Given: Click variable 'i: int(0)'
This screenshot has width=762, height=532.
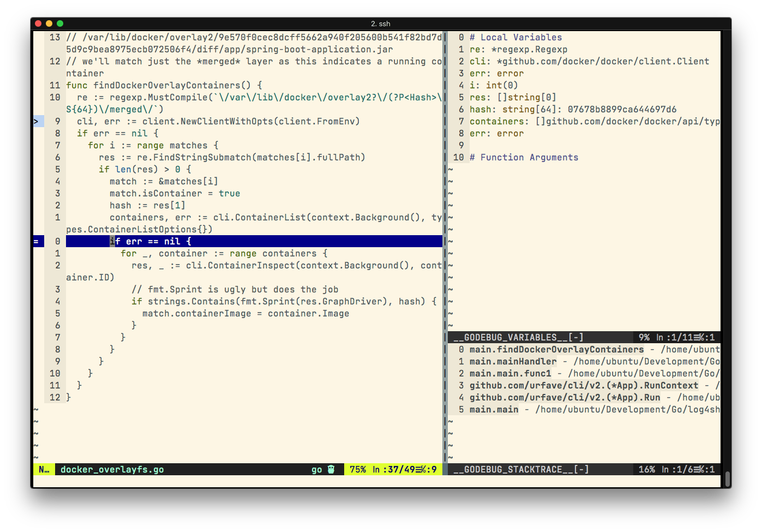Looking at the screenshot, I should [x=494, y=85].
